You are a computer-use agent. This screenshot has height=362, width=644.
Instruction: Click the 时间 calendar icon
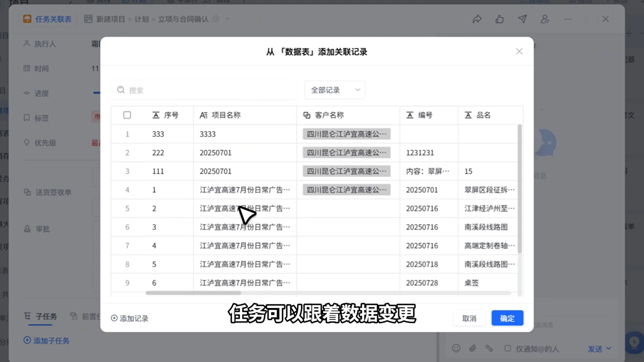coord(27,68)
